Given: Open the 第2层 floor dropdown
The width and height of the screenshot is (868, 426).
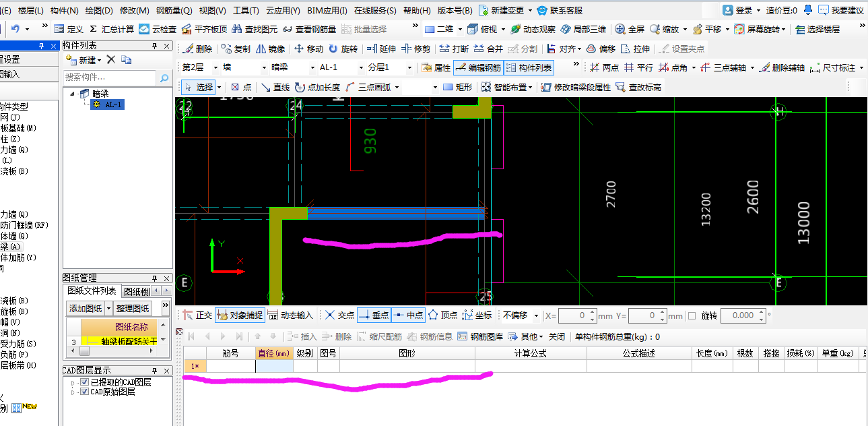Looking at the screenshot, I should pos(215,67).
